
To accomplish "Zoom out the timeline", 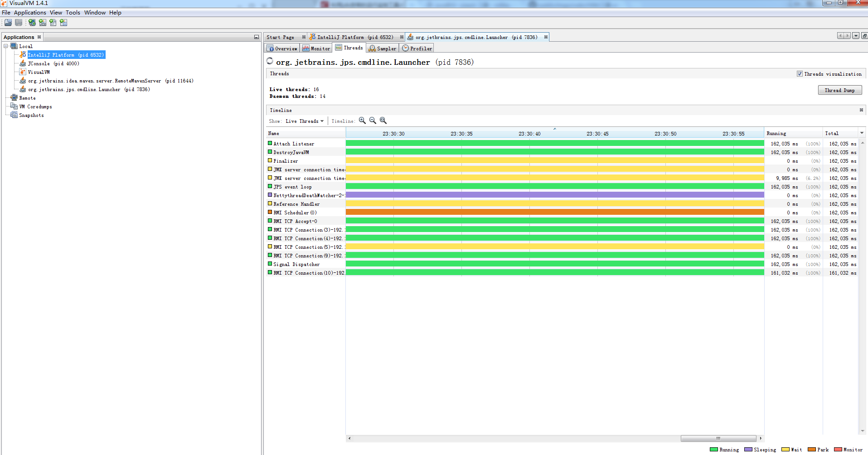I will click(373, 121).
